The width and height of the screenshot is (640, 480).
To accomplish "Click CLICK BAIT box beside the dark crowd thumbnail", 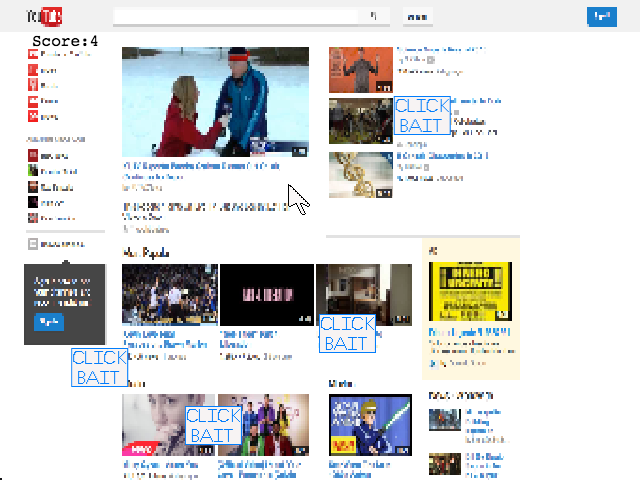I will 422,116.
